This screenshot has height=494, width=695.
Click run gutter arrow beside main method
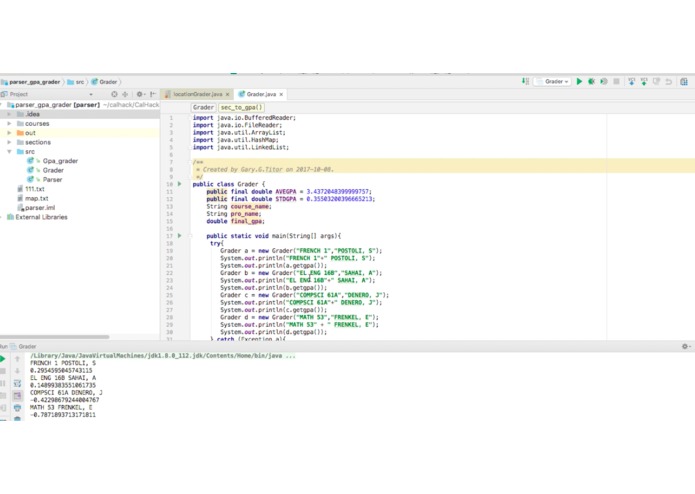pos(180,236)
